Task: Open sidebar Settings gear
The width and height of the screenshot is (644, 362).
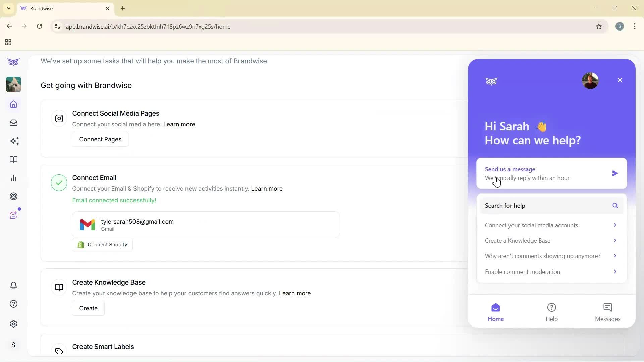Action: pyautogui.click(x=13, y=324)
